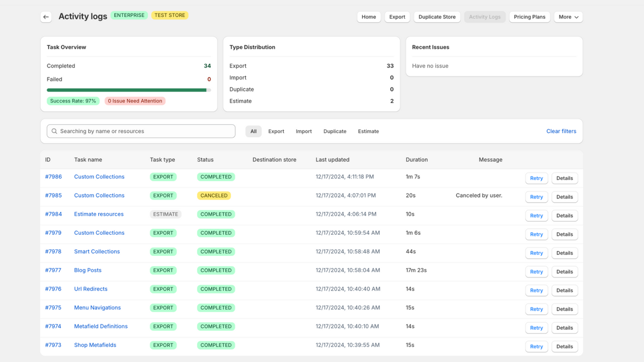644x362 pixels.
Task: Open the Export page
Action: pyautogui.click(x=397, y=17)
